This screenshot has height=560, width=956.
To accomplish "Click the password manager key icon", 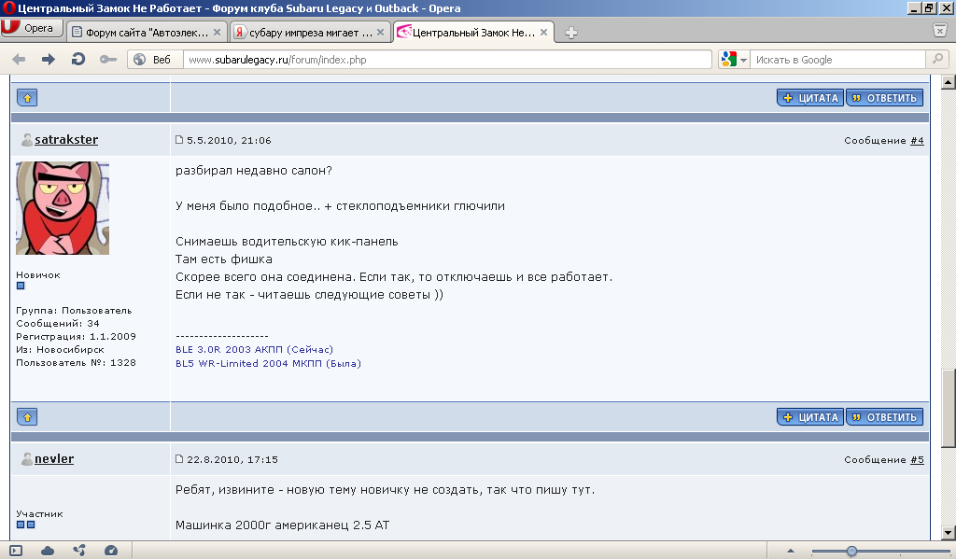I will tap(108, 59).
